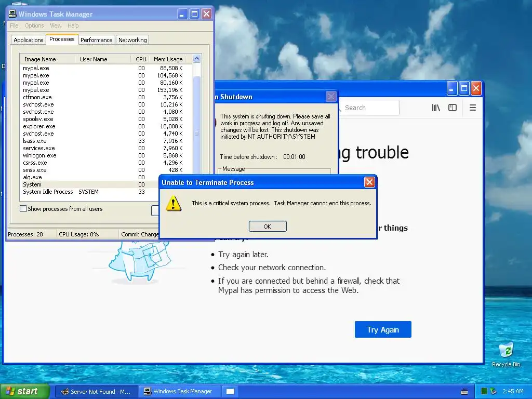Open the File menu in Task Manager
The image size is (532, 399).
[14, 25]
